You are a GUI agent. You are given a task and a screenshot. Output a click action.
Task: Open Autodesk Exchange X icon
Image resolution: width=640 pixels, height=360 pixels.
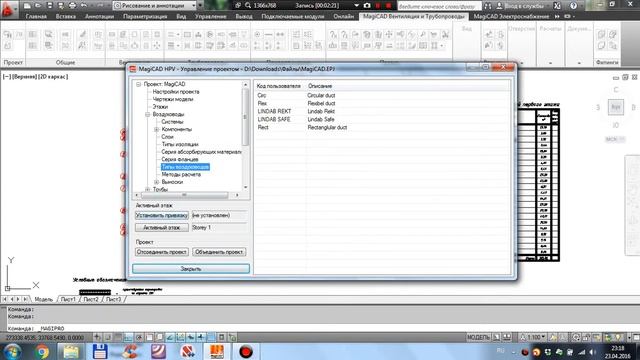[557, 6]
